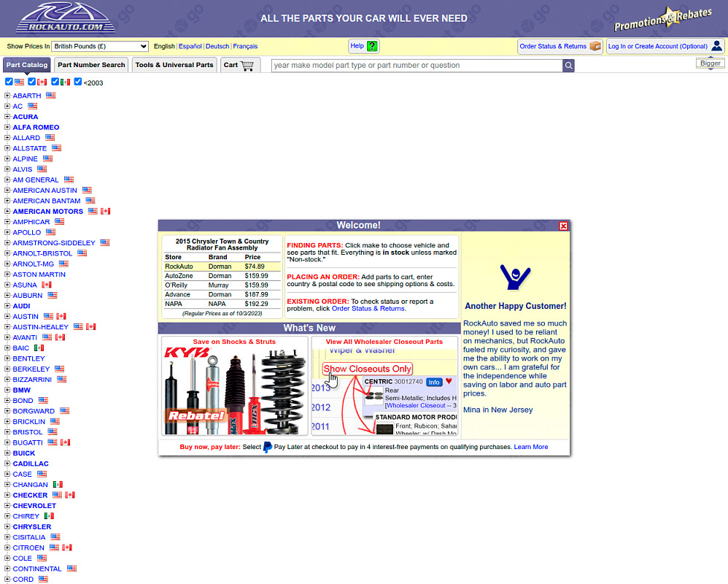Viewport: 728px width, 584px height.
Task: Switch to the Part Number Search tab
Action: 91,65
